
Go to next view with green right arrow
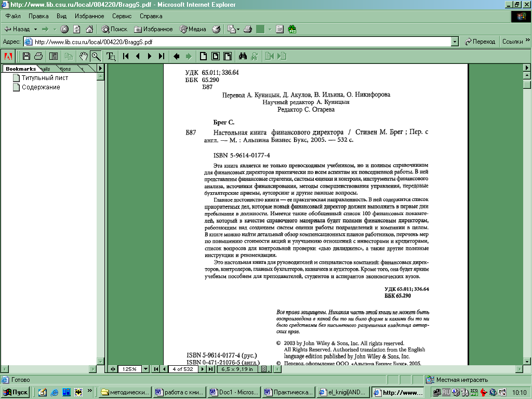189,56
